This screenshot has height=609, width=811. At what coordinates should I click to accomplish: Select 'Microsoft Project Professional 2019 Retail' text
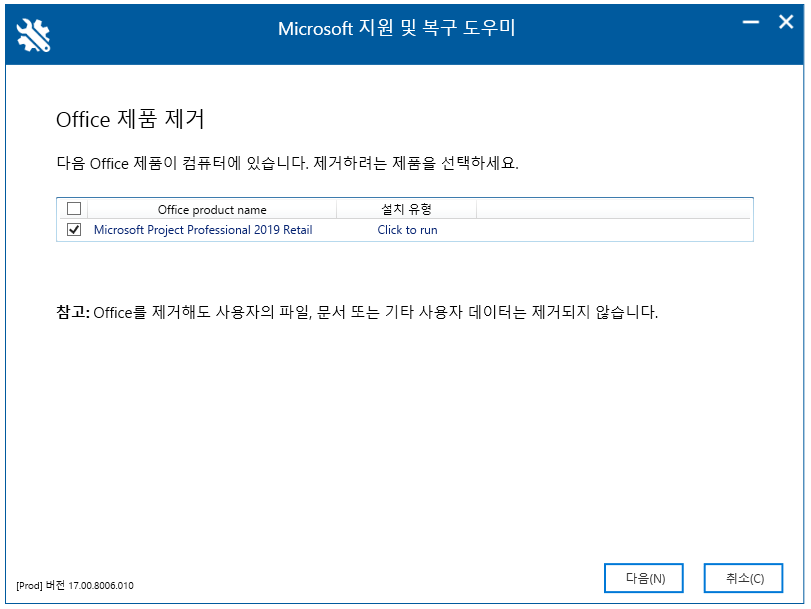[203, 230]
